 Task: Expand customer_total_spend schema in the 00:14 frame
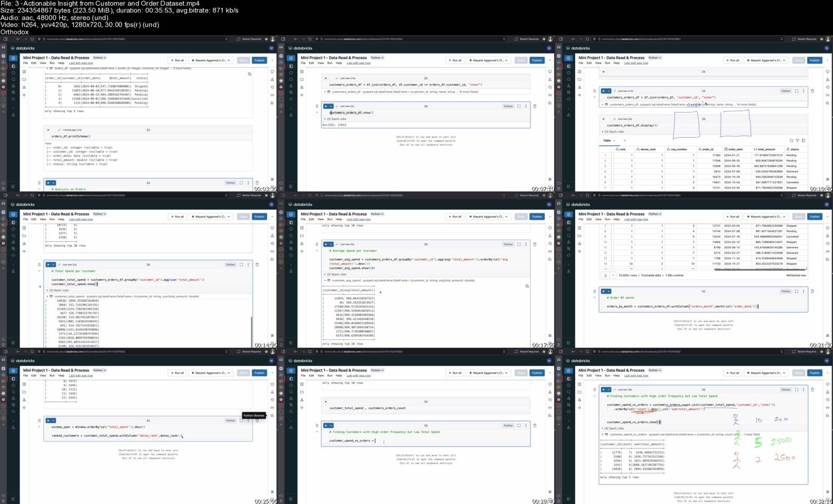(x=48, y=296)
